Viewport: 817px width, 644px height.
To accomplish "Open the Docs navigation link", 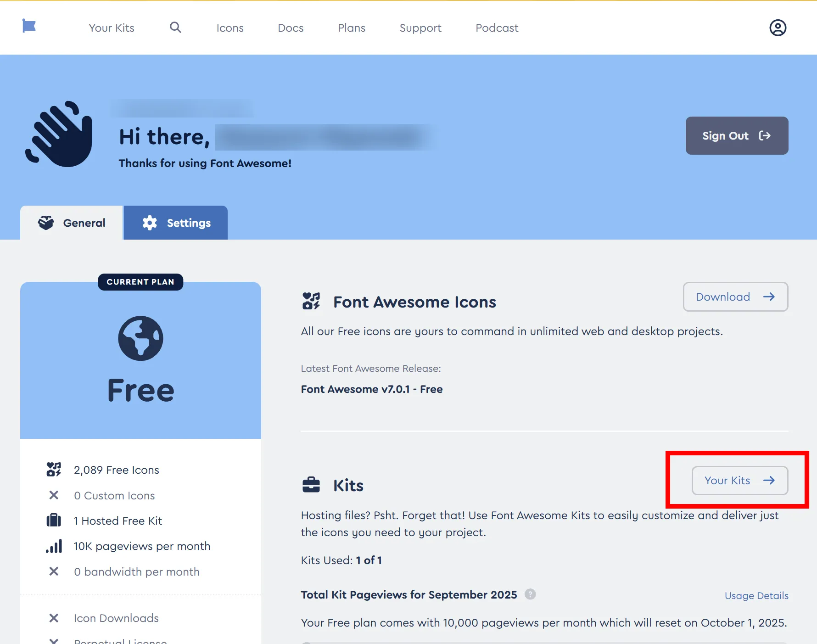I will tap(291, 28).
